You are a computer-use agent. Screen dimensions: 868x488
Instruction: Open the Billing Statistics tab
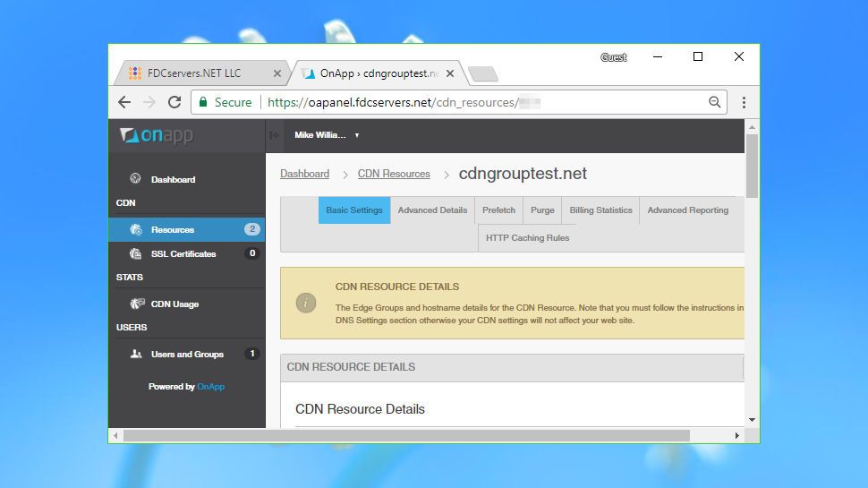click(600, 210)
